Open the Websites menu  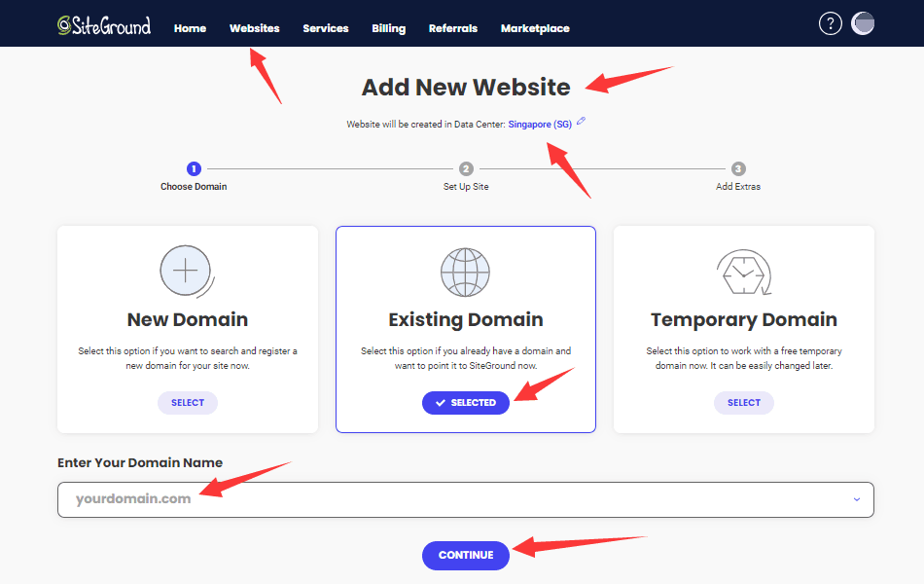(x=254, y=28)
